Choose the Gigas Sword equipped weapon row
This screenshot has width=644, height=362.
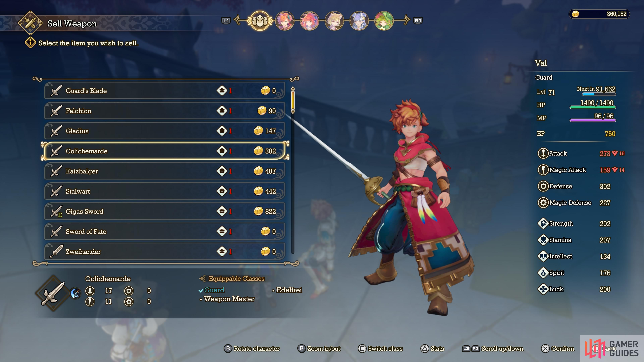[165, 211]
